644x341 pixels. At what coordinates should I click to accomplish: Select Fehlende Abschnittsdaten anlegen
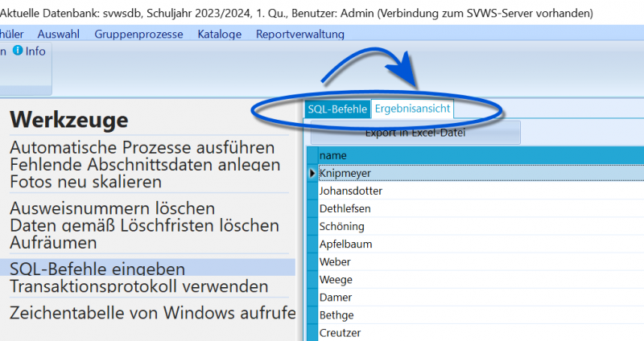tap(145, 165)
